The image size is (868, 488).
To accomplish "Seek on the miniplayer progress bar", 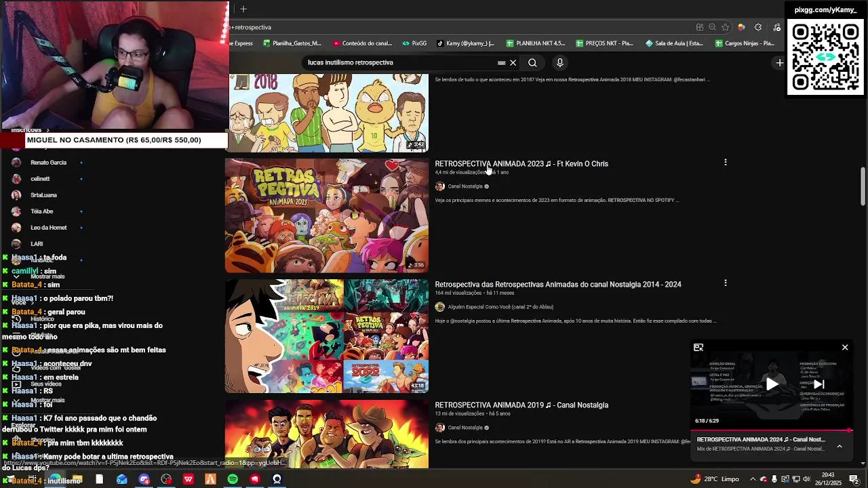I will coord(772,430).
